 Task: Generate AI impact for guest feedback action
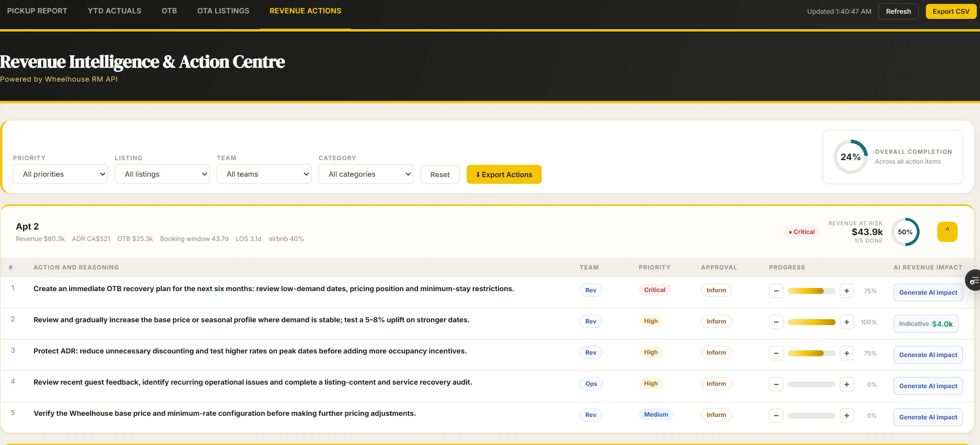pyautogui.click(x=928, y=386)
